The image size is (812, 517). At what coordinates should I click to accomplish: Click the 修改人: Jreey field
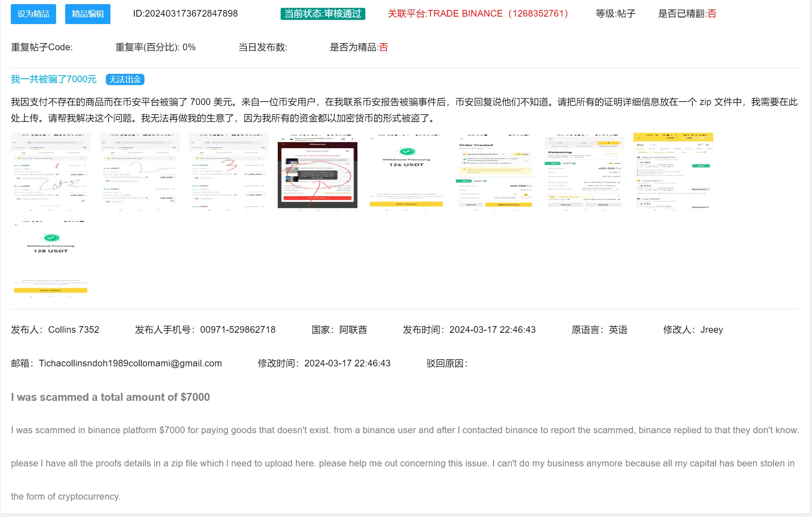point(693,330)
